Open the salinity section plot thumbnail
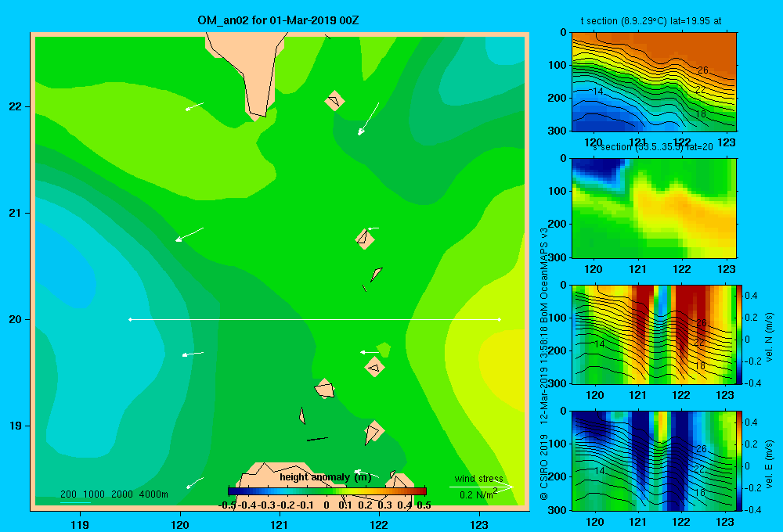783x532 pixels. click(654, 208)
